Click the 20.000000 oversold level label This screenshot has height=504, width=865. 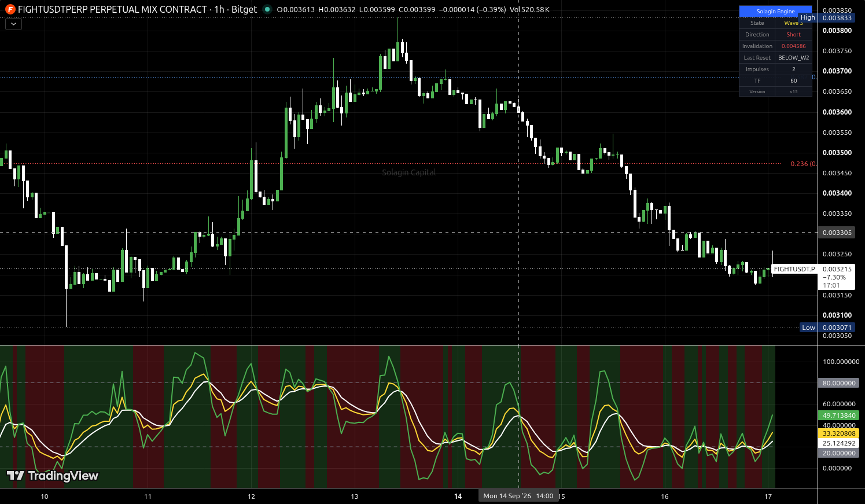(839, 453)
